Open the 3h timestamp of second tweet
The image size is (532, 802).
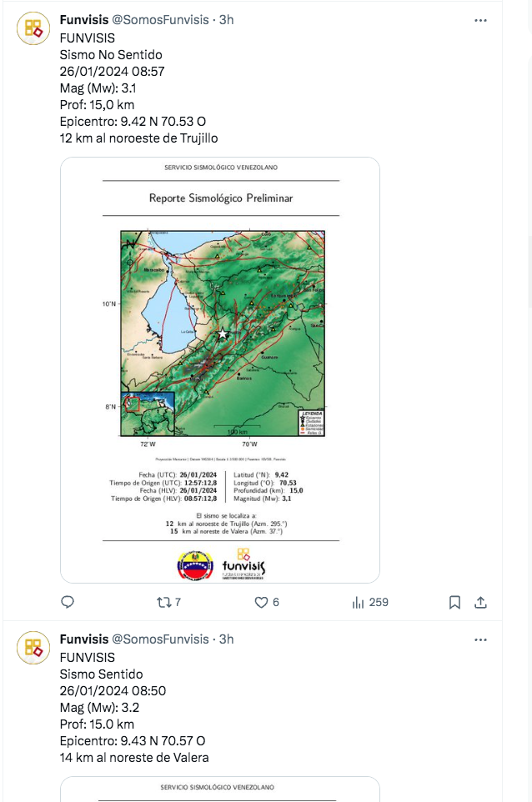pos(226,639)
